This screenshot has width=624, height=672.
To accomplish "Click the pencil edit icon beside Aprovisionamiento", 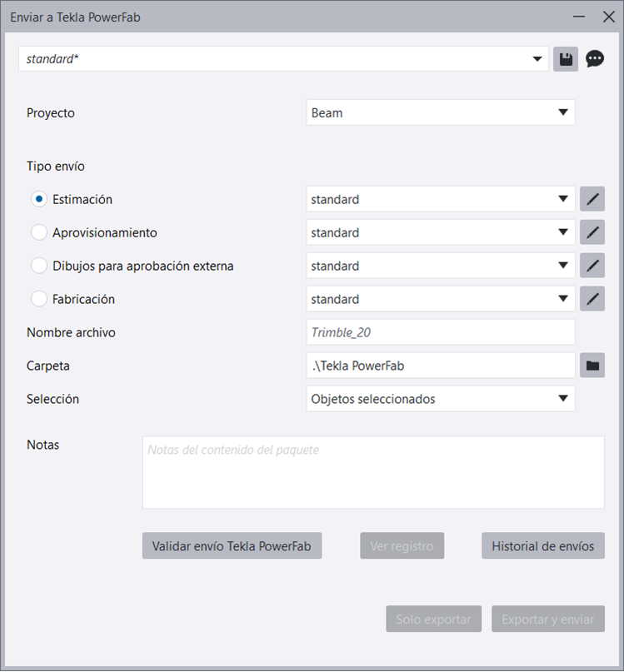I will tap(592, 233).
